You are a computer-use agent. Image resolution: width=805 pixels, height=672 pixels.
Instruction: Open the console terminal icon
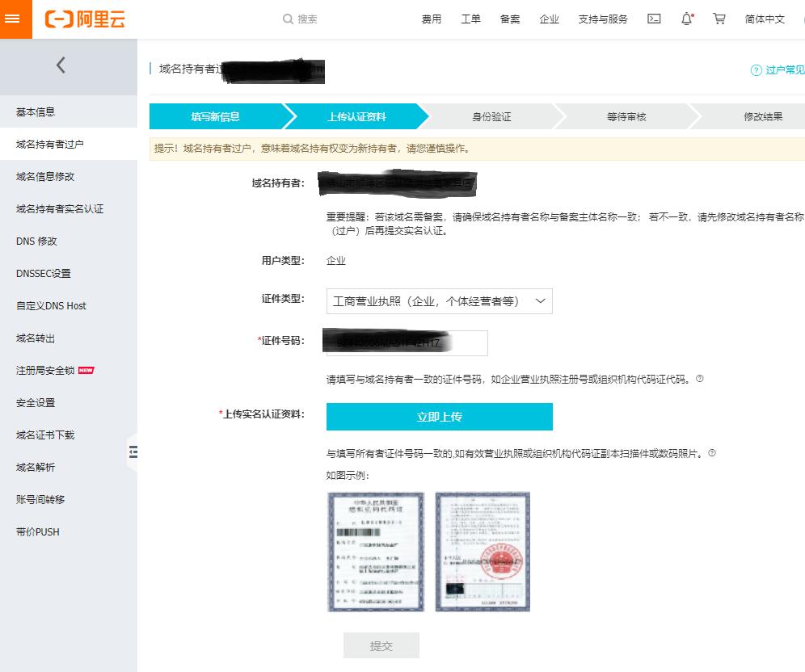(654, 19)
